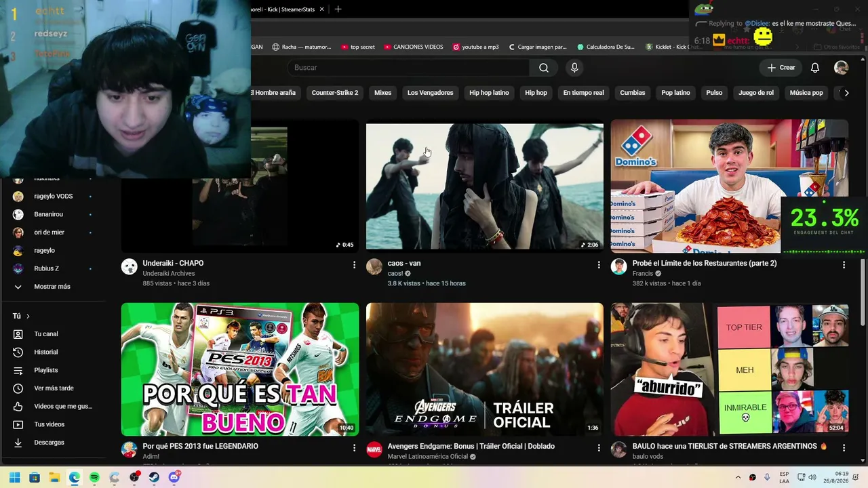Open the 'Cargar imagen par...' bookmark

pyautogui.click(x=537, y=47)
